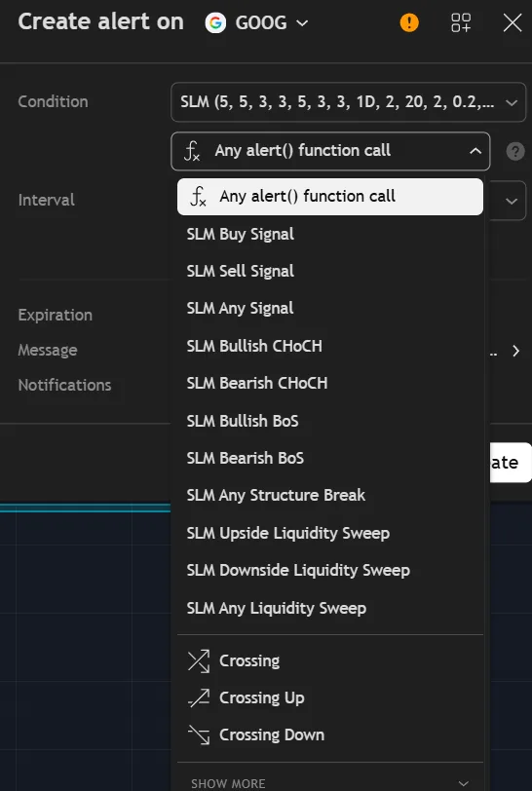532x791 pixels.
Task: Choose SLM Any Signal option
Action: coord(330,308)
